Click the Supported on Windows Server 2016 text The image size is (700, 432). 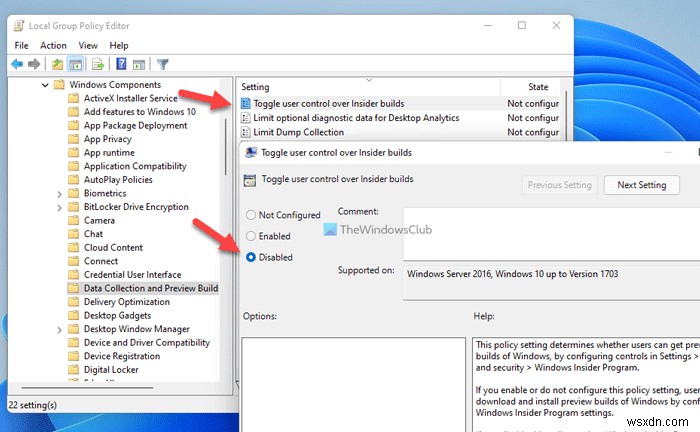512,274
